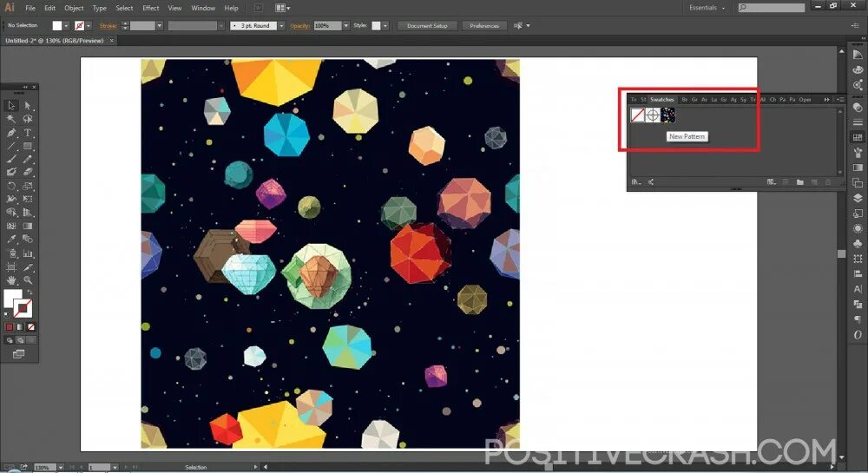Select the Type tool
This screenshot has height=473, width=868.
click(x=28, y=133)
